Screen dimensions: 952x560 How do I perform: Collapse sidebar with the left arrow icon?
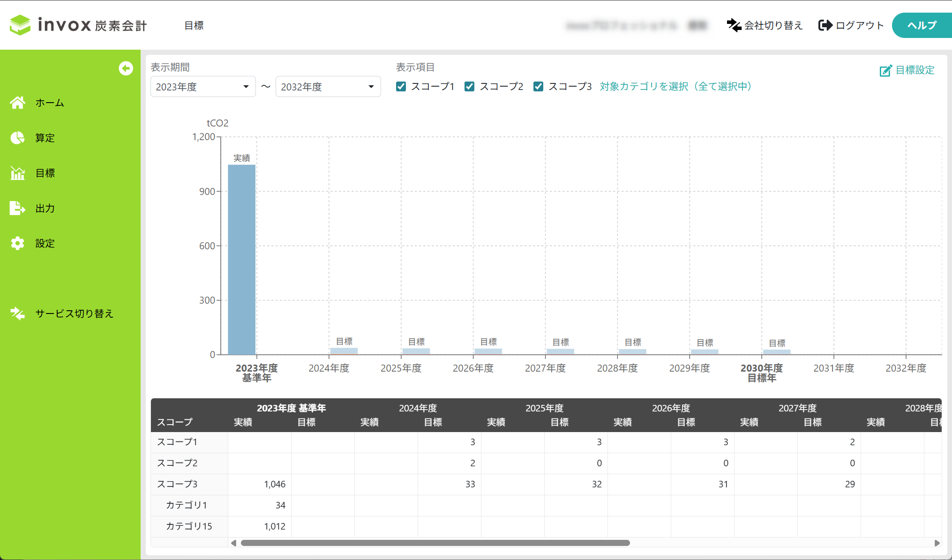pos(126,68)
